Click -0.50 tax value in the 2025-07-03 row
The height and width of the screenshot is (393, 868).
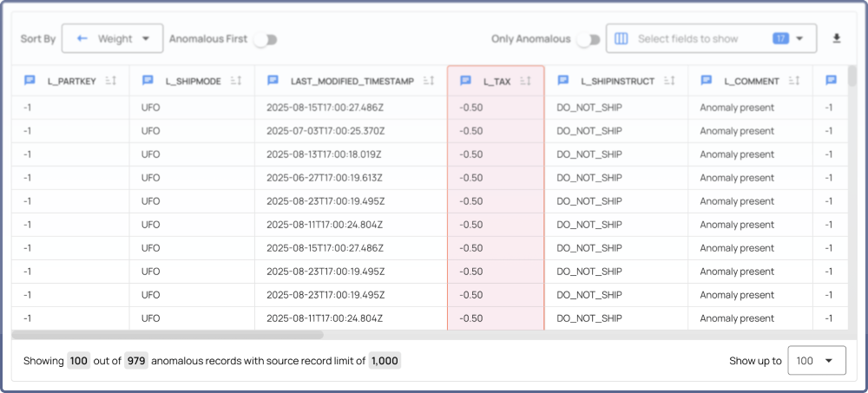pyautogui.click(x=471, y=131)
